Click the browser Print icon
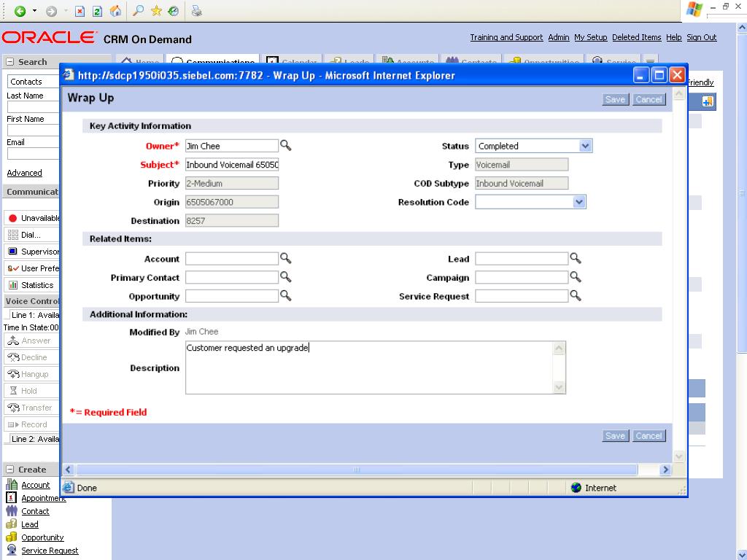This screenshot has width=747, height=560. 196,11
